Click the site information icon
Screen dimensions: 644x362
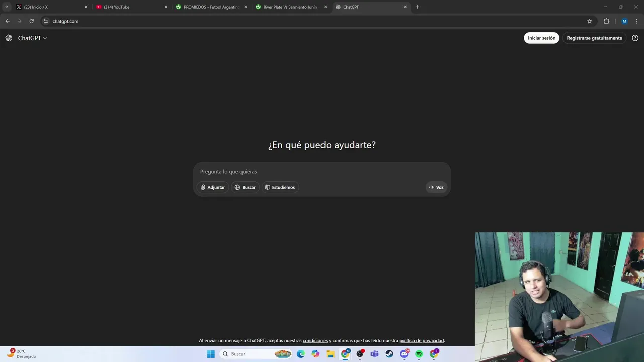pos(46,21)
